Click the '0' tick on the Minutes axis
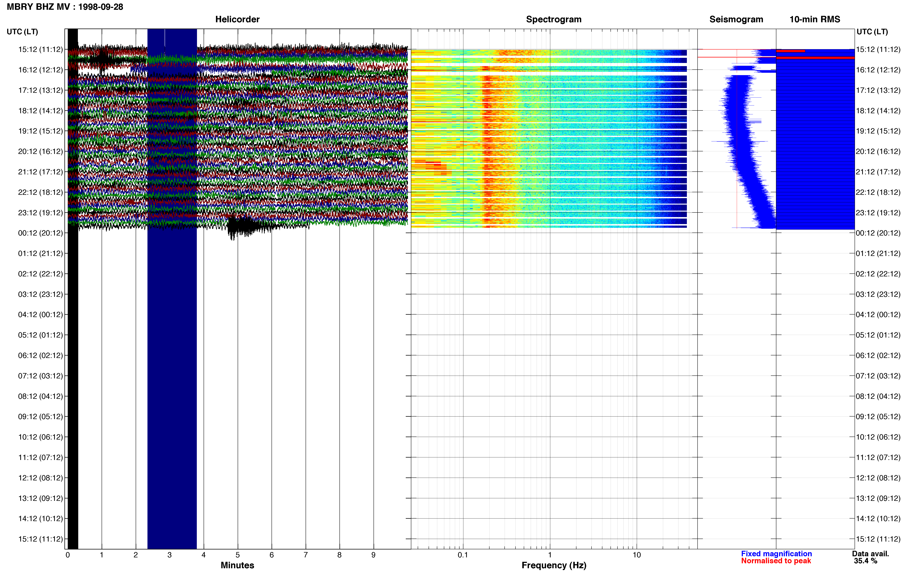 click(68, 555)
